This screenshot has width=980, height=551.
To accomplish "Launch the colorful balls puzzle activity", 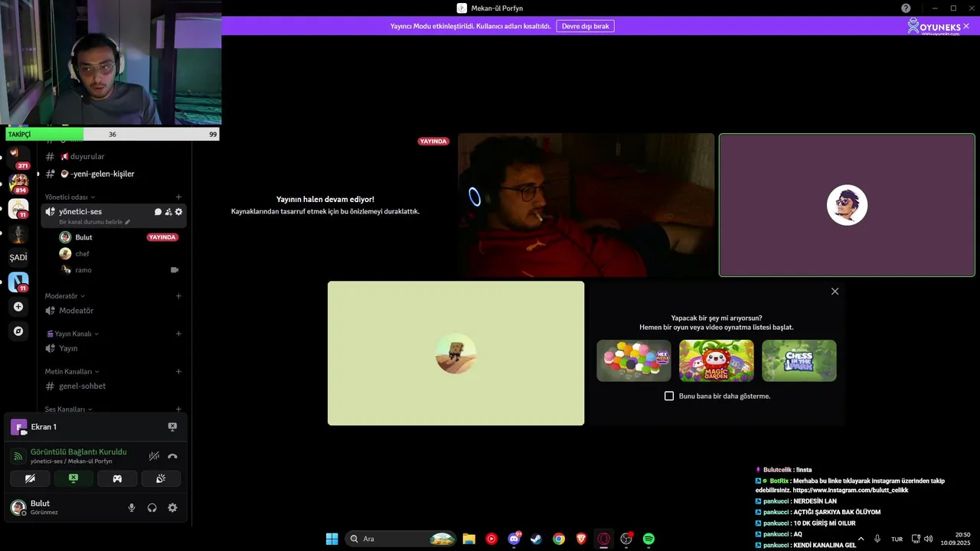I will (x=634, y=360).
